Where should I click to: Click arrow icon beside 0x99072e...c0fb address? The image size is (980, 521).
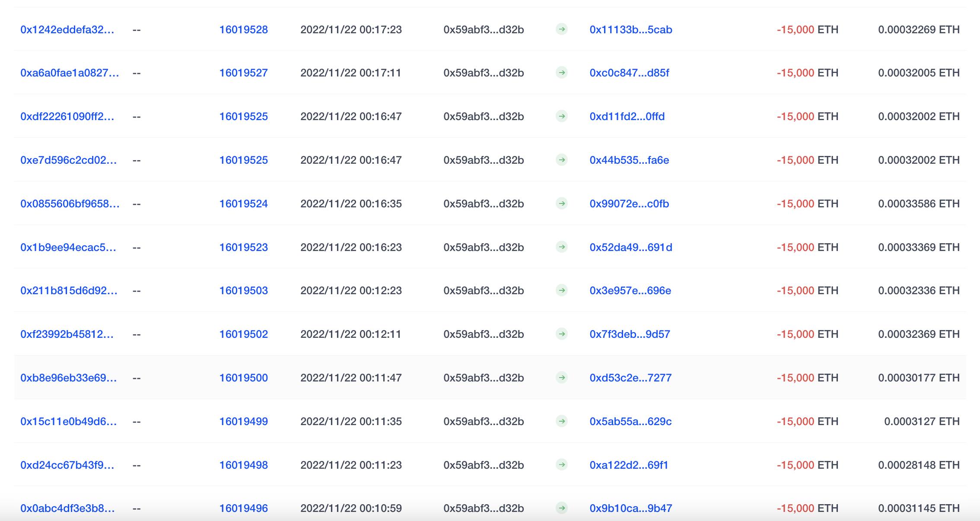click(561, 203)
